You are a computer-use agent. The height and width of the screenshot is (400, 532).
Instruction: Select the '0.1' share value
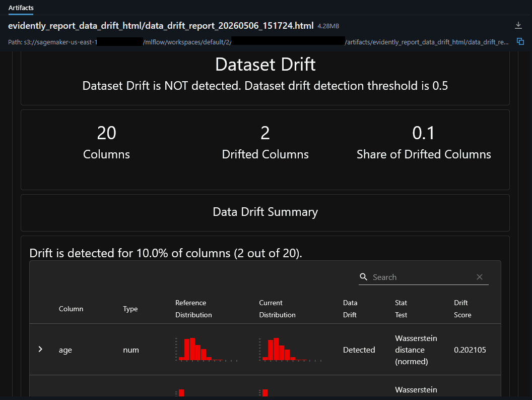423,133
